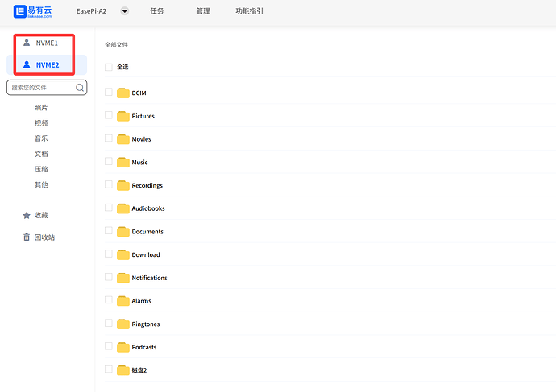Click the file search input field
Screen dimensions: 556x392
(x=40, y=87)
